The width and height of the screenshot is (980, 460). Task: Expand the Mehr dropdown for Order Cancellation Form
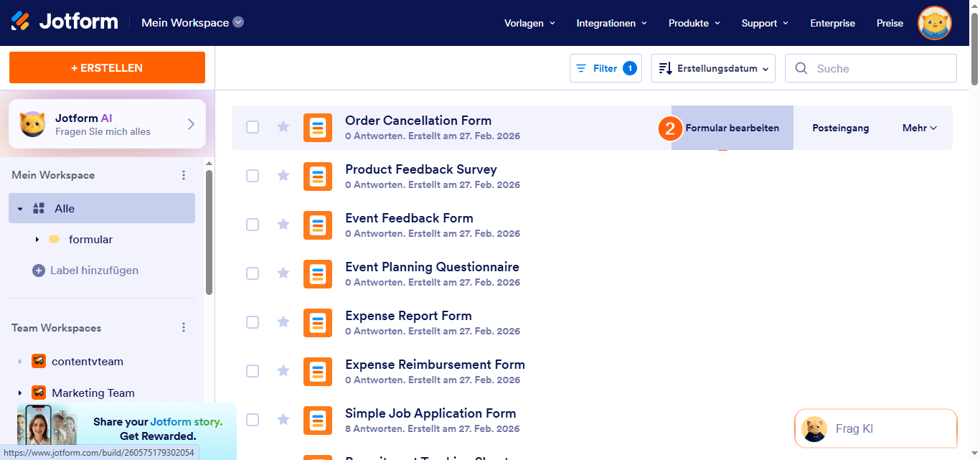click(919, 128)
